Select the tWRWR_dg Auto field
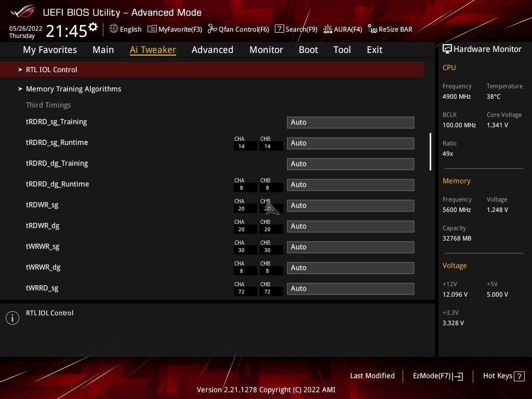Image resolution: width=532 pixels, height=399 pixels. (351, 268)
